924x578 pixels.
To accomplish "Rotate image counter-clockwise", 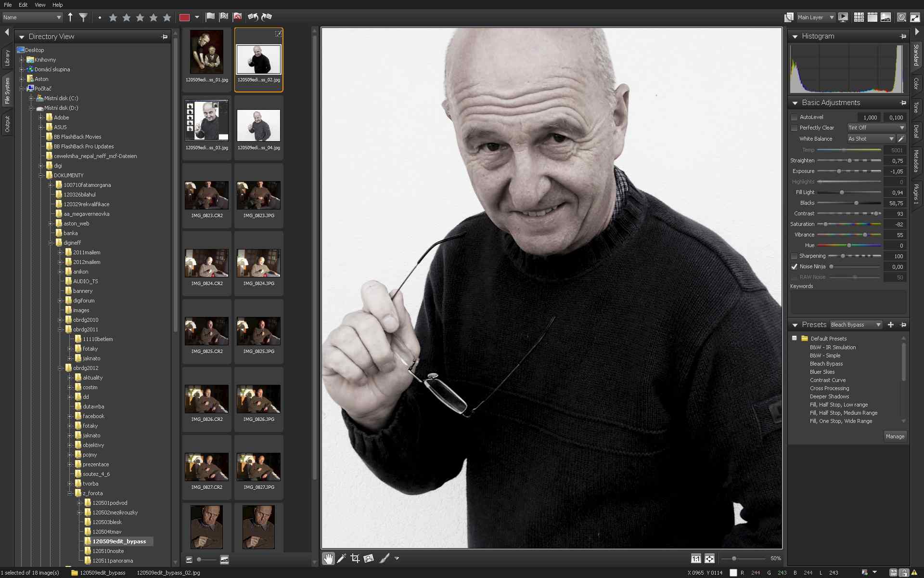I will tap(253, 17).
